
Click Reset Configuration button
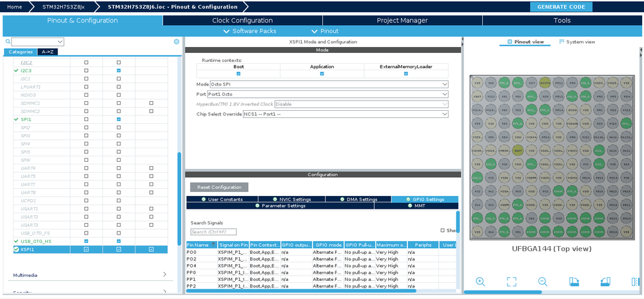tap(219, 188)
